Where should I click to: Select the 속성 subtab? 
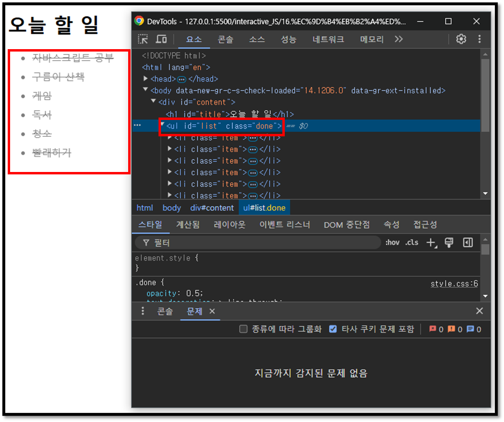tap(392, 224)
